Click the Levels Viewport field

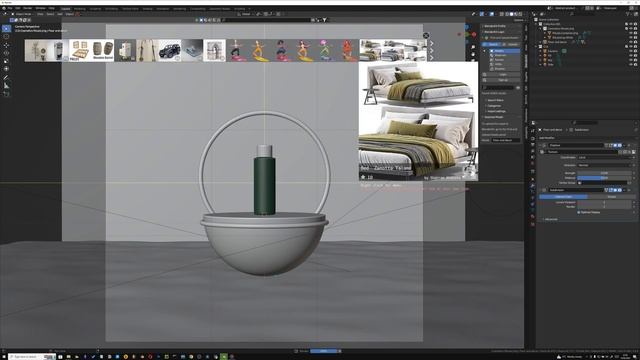[x=604, y=202]
